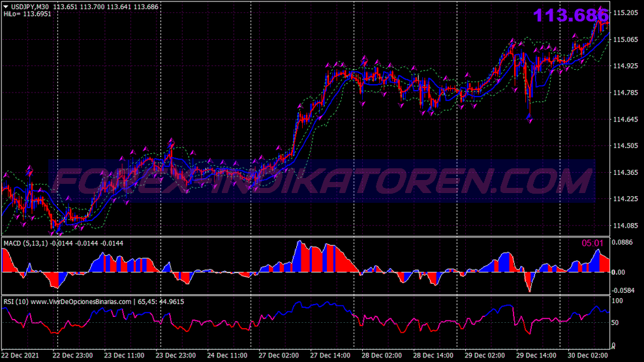The height and width of the screenshot is (362, 644).
Task: Click the 114.085 level on price axis
Action: (x=625, y=225)
